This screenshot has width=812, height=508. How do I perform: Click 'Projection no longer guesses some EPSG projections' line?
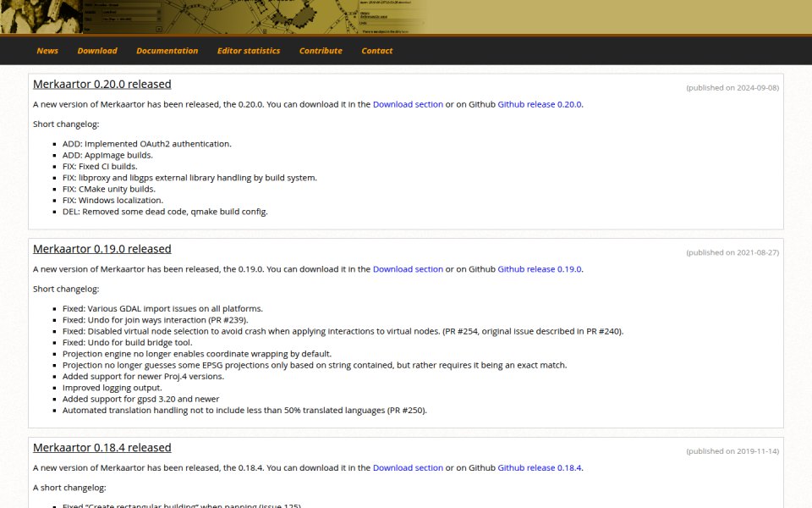pyautogui.click(x=315, y=365)
